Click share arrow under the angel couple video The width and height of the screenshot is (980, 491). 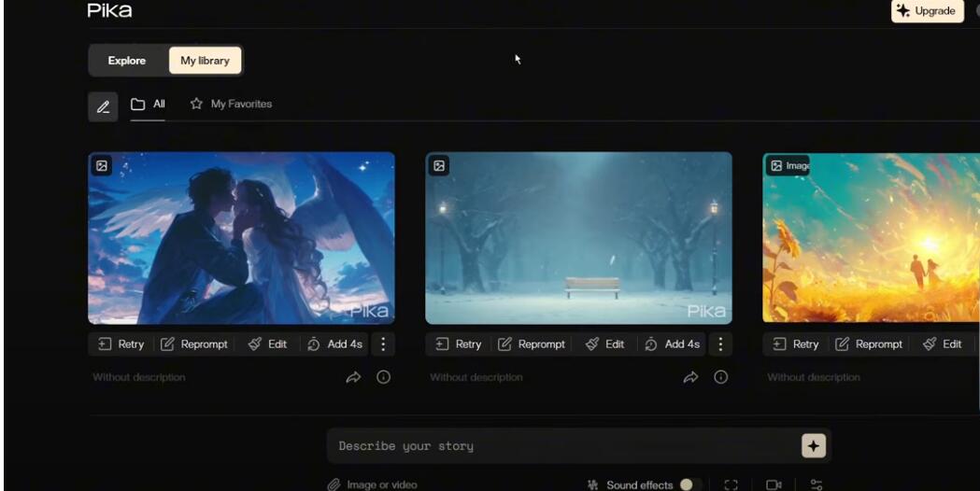[354, 377]
